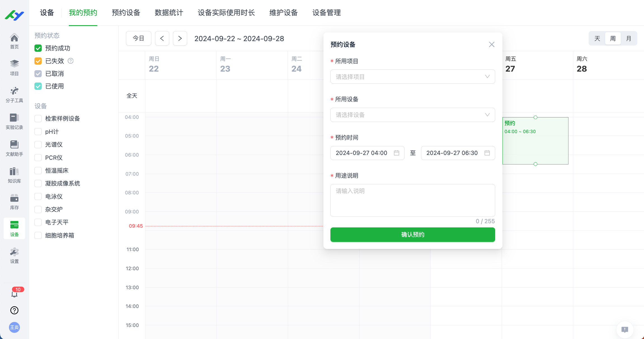This screenshot has width=644, height=339.
Task: Check the 电子天平 device checkbox
Action: point(38,222)
